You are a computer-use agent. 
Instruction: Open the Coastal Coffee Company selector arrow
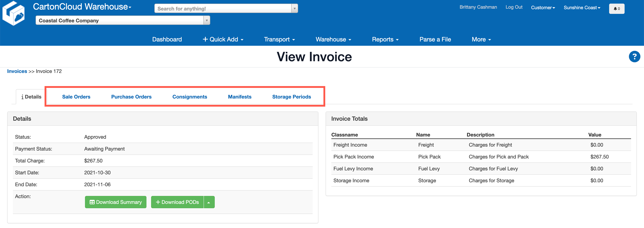click(x=206, y=20)
